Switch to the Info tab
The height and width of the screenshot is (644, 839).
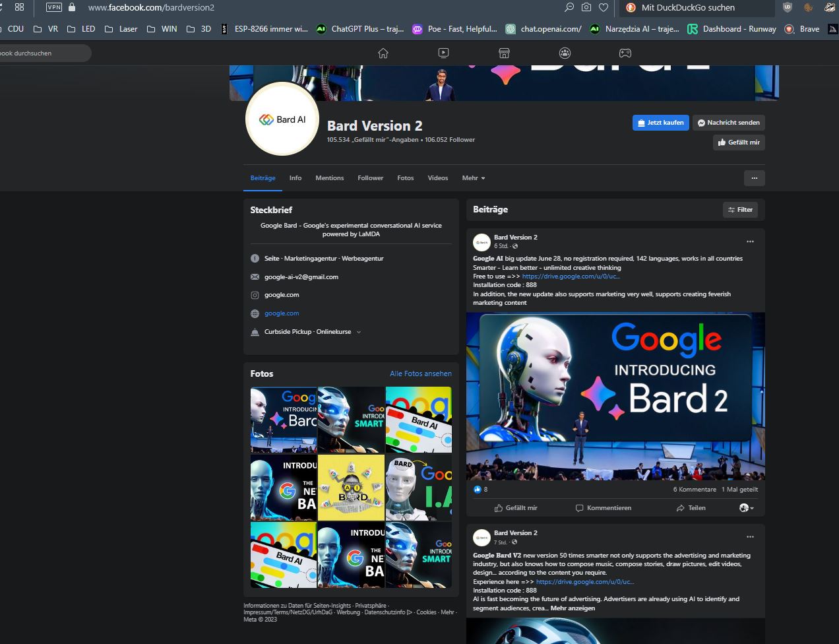pos(295,178)
